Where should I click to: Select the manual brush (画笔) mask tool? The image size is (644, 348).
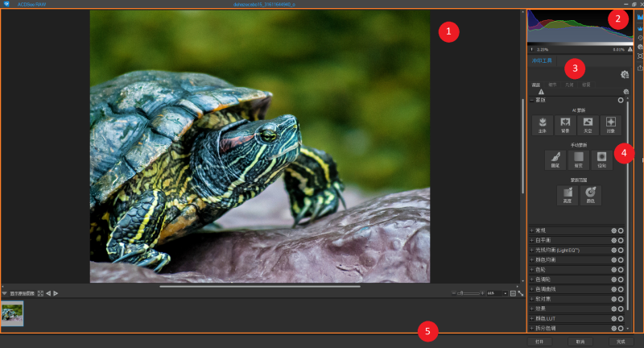pyautogui.click(x=555, y=159)
